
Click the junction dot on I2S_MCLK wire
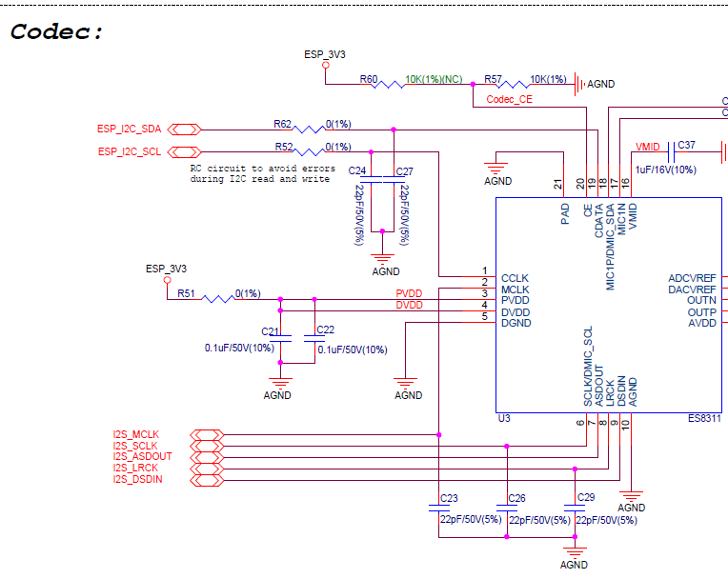(x=438, y=435)
